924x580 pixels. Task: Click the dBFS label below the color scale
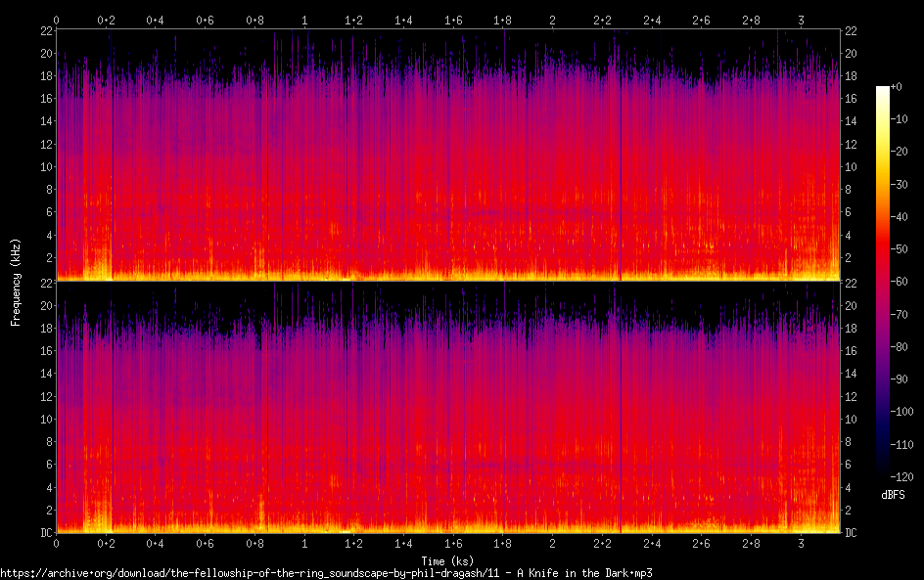click(x=892, y=495)
